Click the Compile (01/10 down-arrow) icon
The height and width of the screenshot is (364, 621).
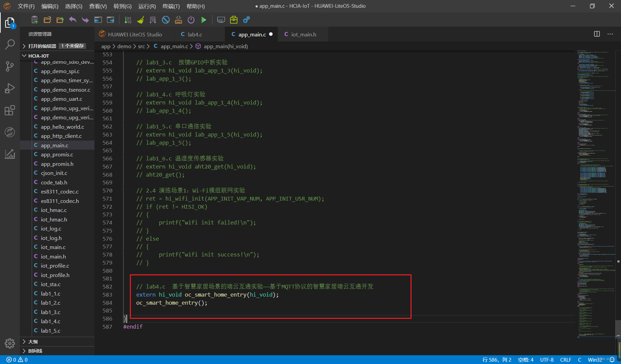coord(128,20)
